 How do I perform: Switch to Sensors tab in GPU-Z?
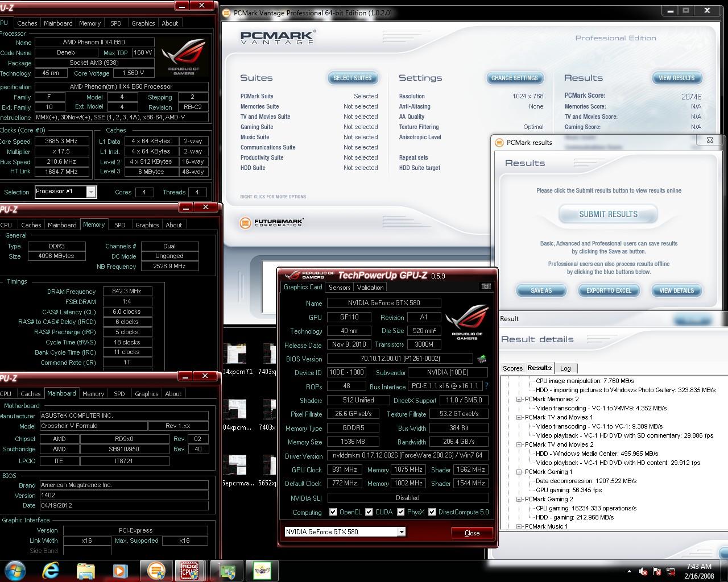[x=340, y=288]
